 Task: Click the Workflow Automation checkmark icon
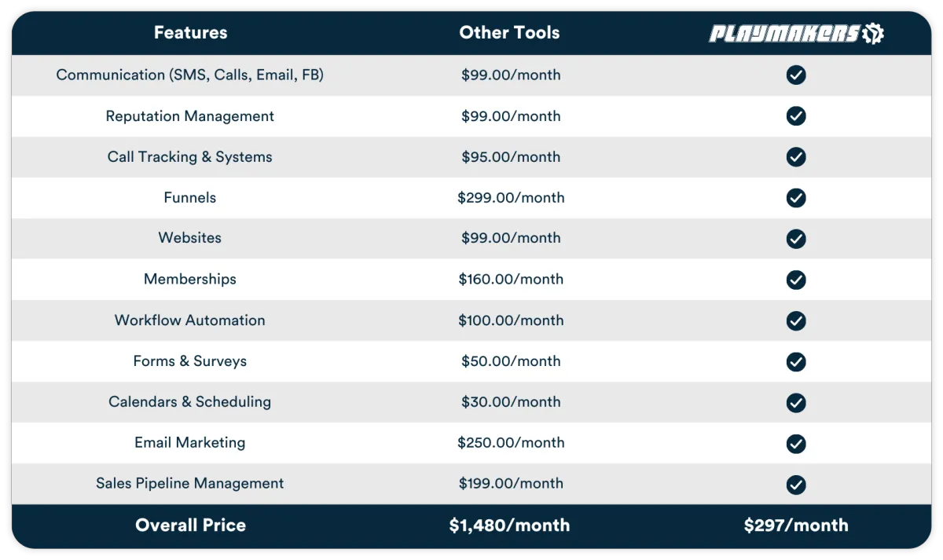[796, 320]
